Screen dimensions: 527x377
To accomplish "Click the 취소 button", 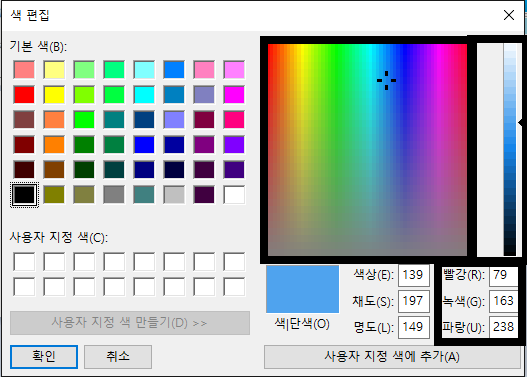I will 118,357.
